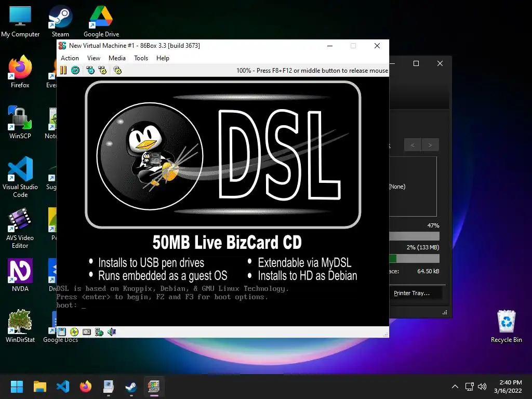Open 86Box settings via the last toolbar icon
Image resolution: width=532 pixels, height=399 pixels.
click(117, 70)
